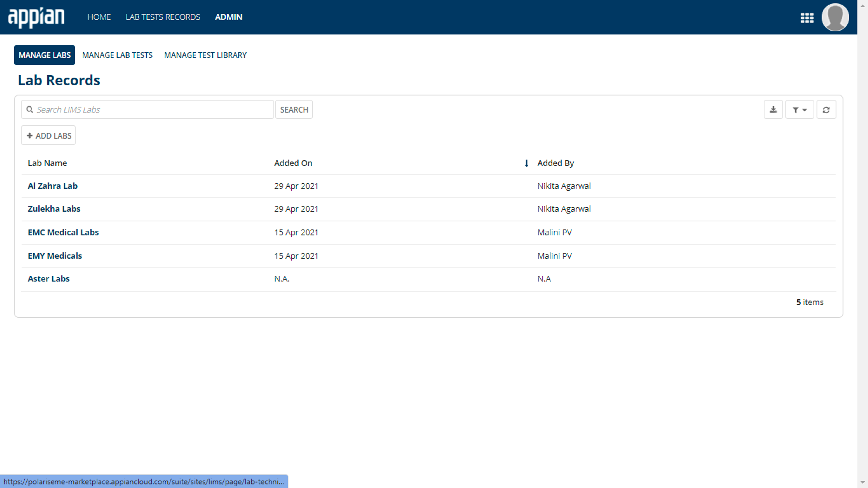Click Nikita Agarwal in Al Zahra Lab row
868x488 pixels.
(564, 186)
